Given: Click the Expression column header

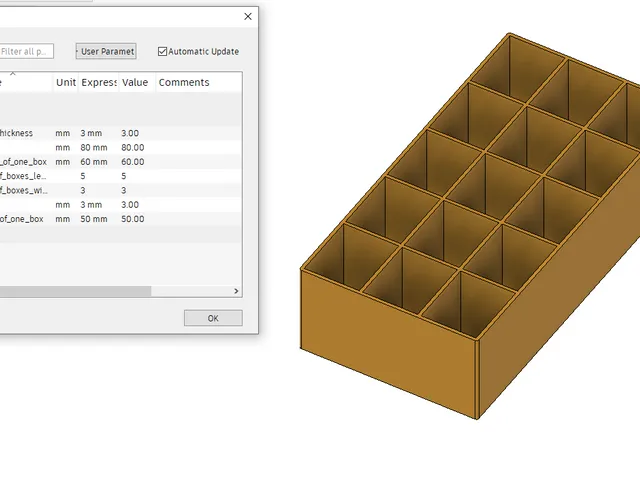Looking at the screenshot, I should [x=99, y=82].
